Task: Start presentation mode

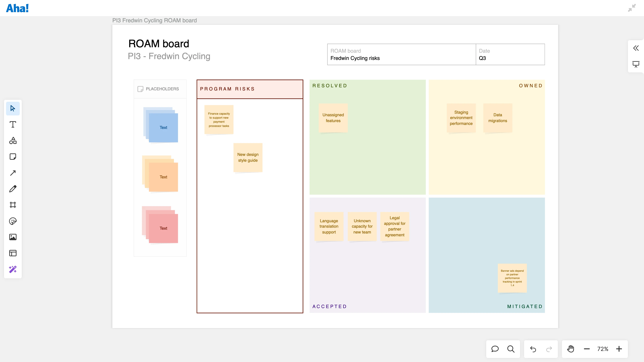Action: (x=636, y=64)
